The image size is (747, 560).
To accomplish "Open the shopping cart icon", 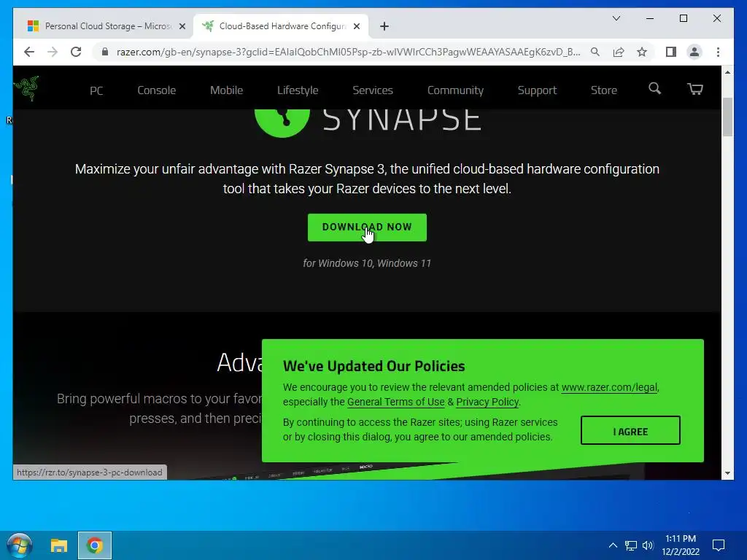I will coord(695,88).
